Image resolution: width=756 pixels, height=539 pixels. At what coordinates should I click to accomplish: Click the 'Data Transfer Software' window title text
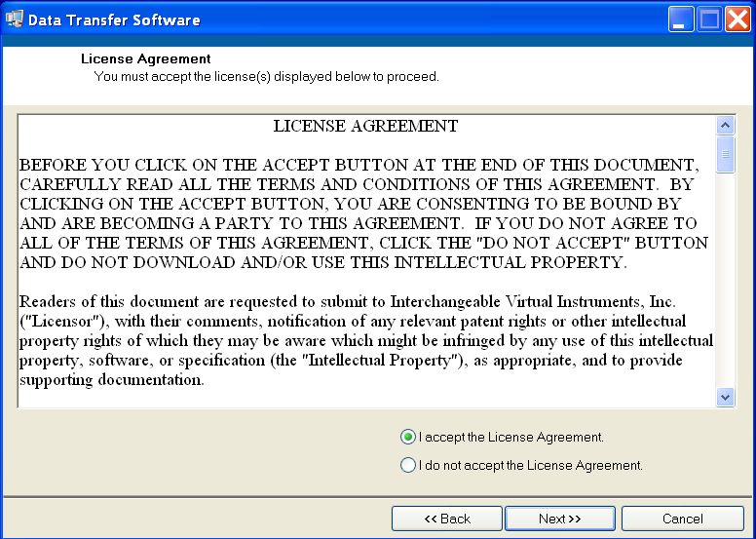point(114,19)
